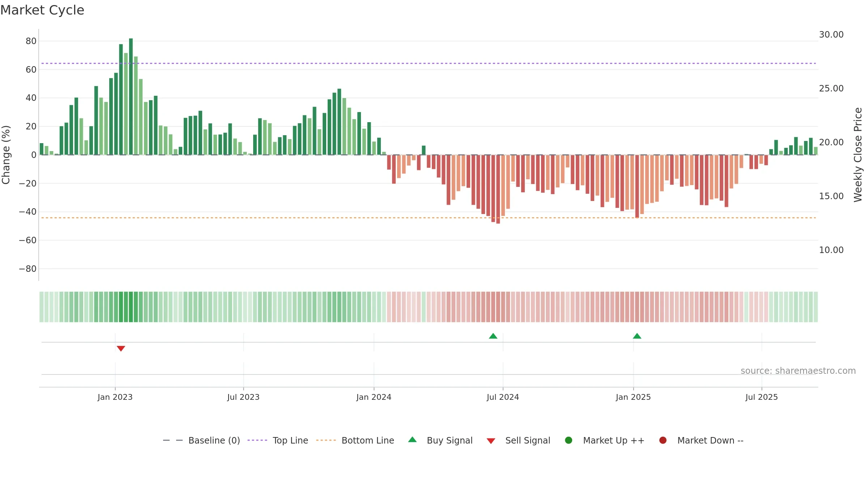Screen dimensions: 868x488
Task: Click the red Sell Signal triangle icon in legend
Action: 491,441
